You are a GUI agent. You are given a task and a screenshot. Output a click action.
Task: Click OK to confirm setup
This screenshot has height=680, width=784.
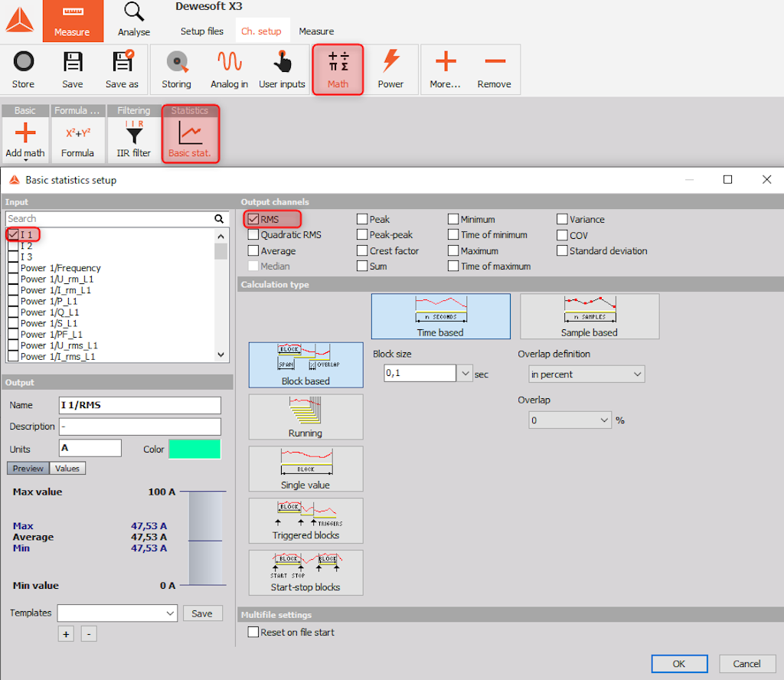[679, 663]
